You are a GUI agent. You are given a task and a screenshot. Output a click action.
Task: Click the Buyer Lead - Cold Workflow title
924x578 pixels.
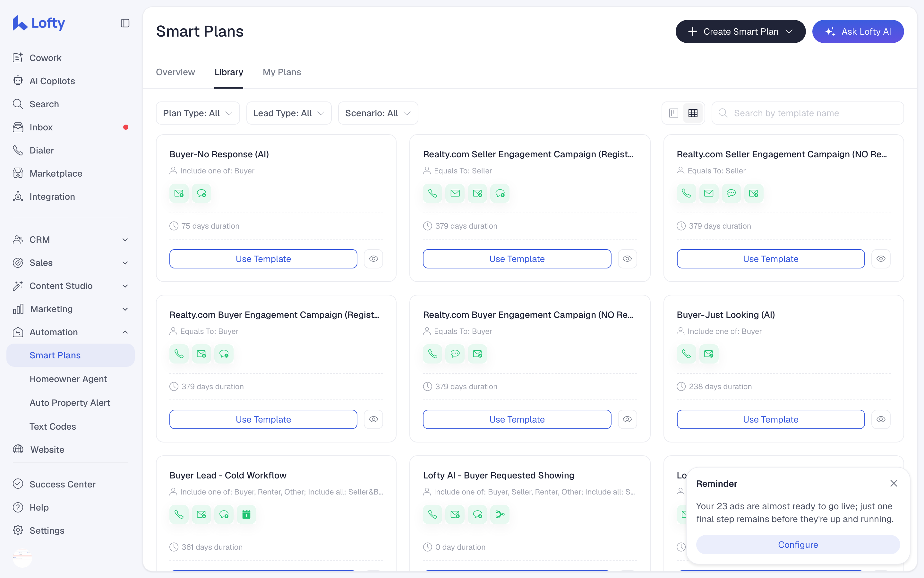[228, 475]
